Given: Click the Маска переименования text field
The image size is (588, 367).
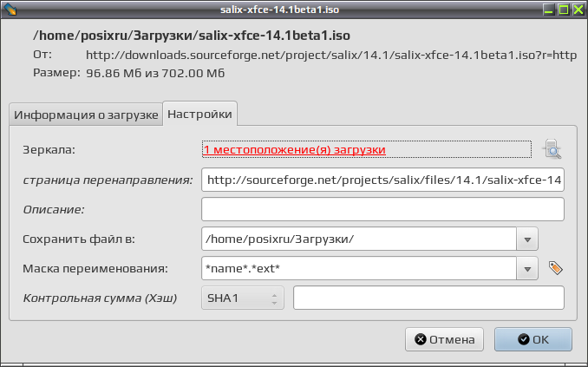Looking at the screenshot, I should pyautogui.click(x=359, y=268).
